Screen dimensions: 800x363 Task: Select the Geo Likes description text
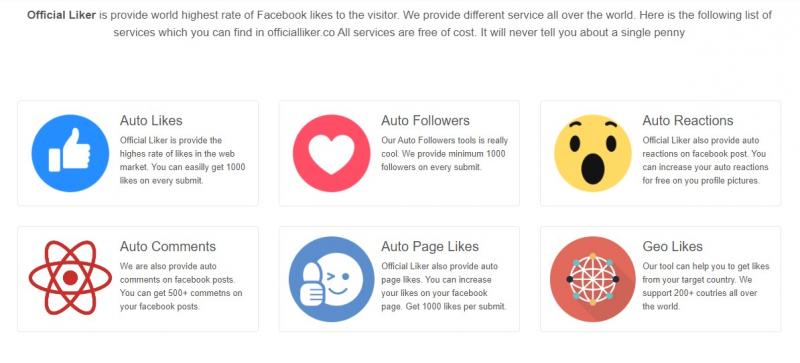pos(706,286)
